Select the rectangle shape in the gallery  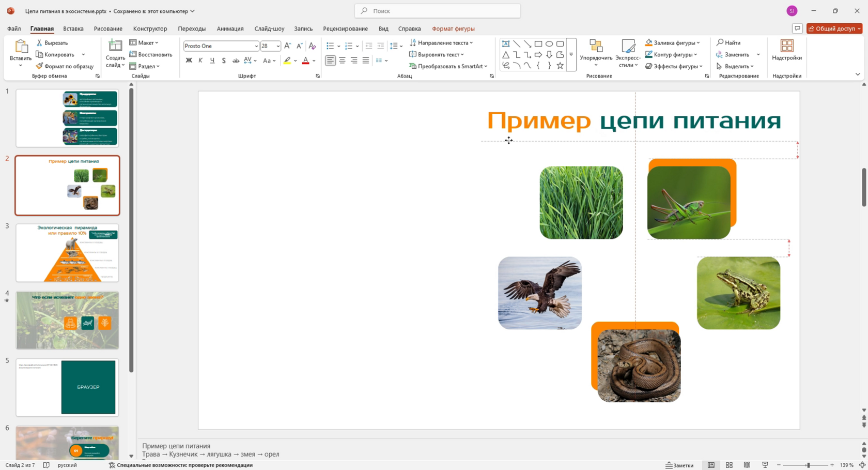pyautogui.click(x=538, y=44)
